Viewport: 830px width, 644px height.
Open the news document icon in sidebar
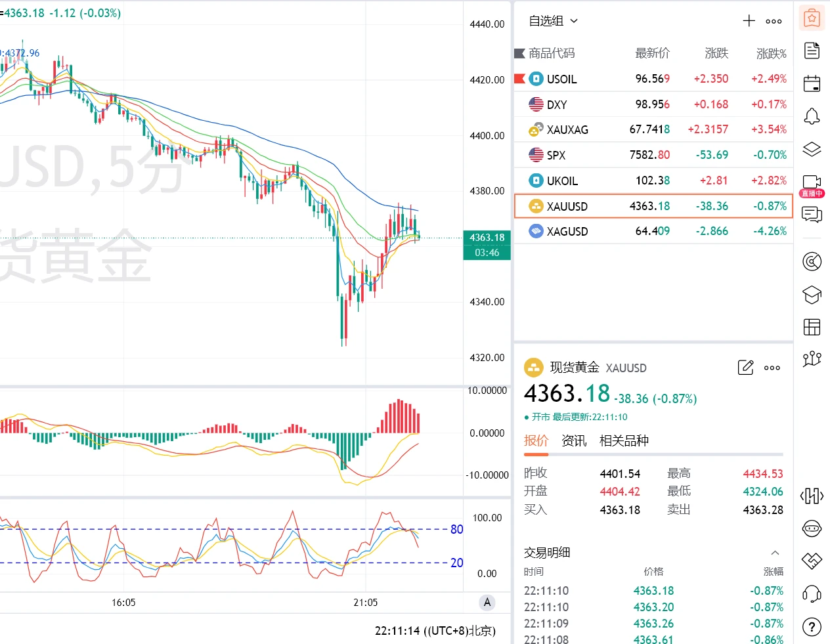(812, 51)
